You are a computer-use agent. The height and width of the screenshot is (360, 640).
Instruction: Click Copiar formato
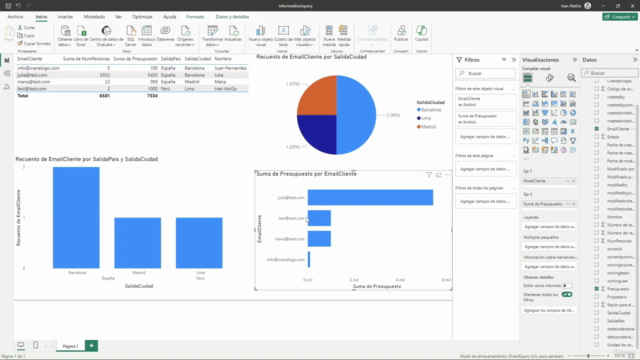(34, 43)
